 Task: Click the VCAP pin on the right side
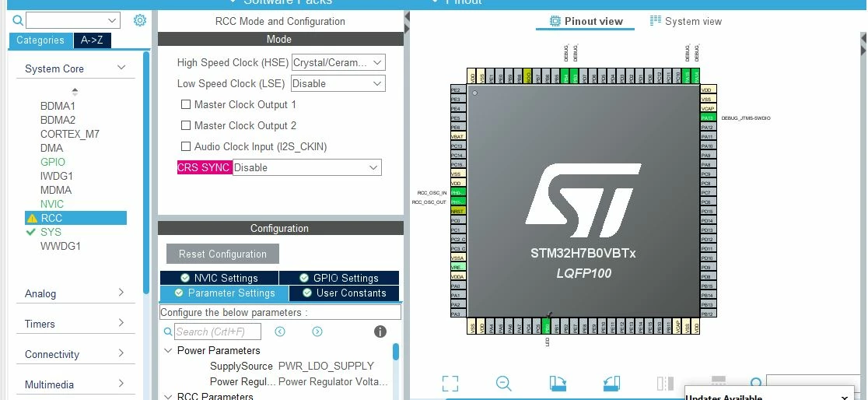708,109
